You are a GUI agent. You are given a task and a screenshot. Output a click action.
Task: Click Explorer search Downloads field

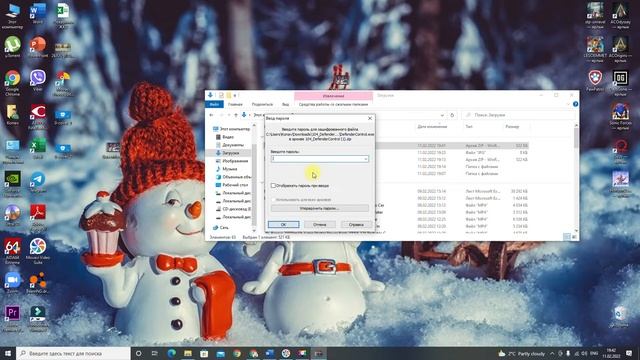click(518, 115)
